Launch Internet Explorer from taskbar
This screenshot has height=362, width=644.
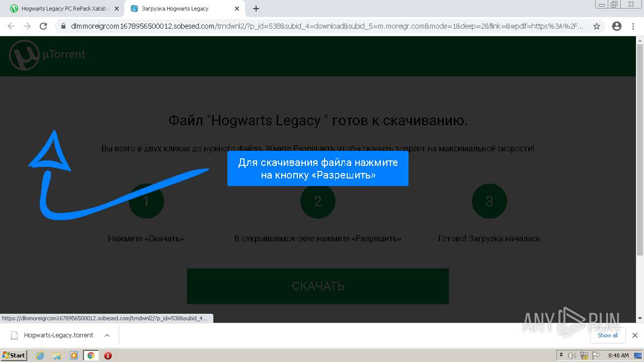click(40, 355)
